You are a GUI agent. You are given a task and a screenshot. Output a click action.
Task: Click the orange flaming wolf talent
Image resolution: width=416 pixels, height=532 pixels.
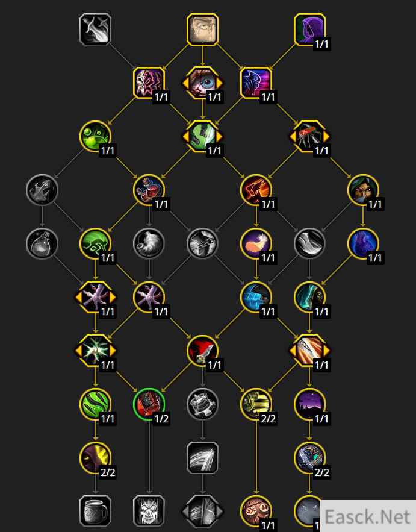(256, 190)
